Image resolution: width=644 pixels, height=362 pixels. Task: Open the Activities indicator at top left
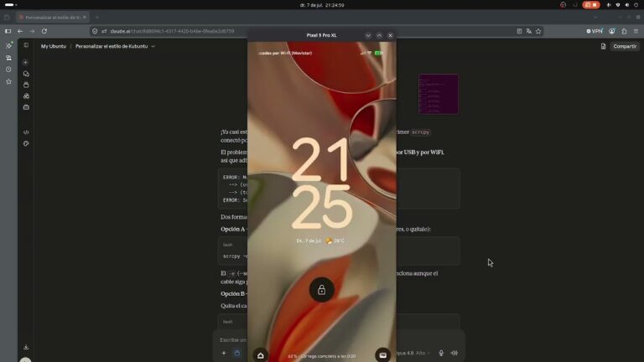pyautogui.click(x=11, y=5)
